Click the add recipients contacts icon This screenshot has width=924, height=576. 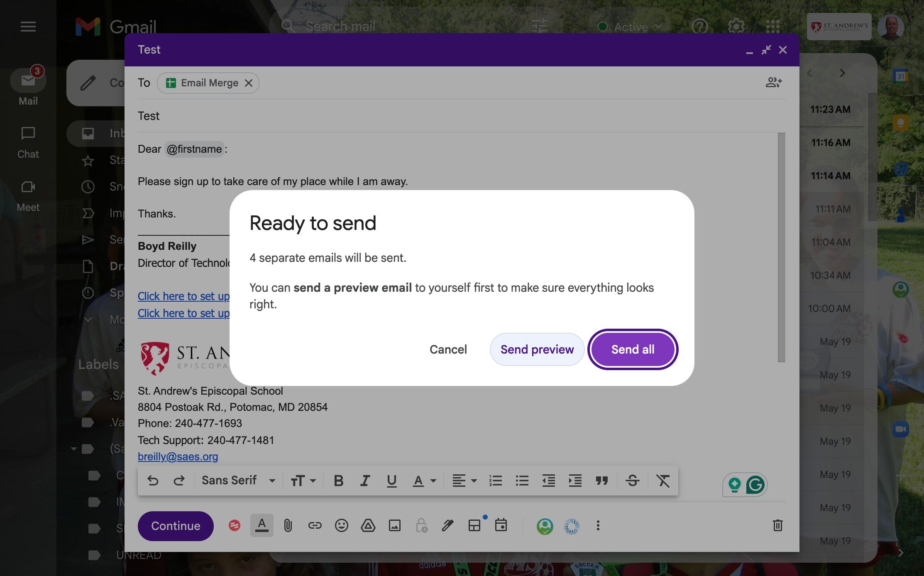point(773,83)
